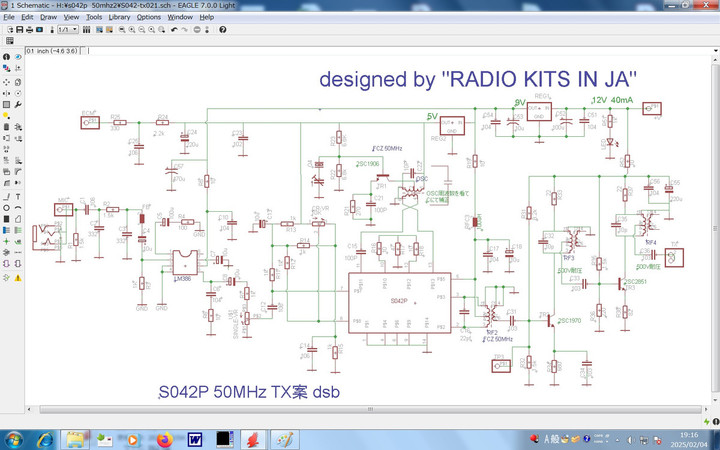Select the Info tool
The width and height of the screenshot is (720, 450).
coord(6,57)
